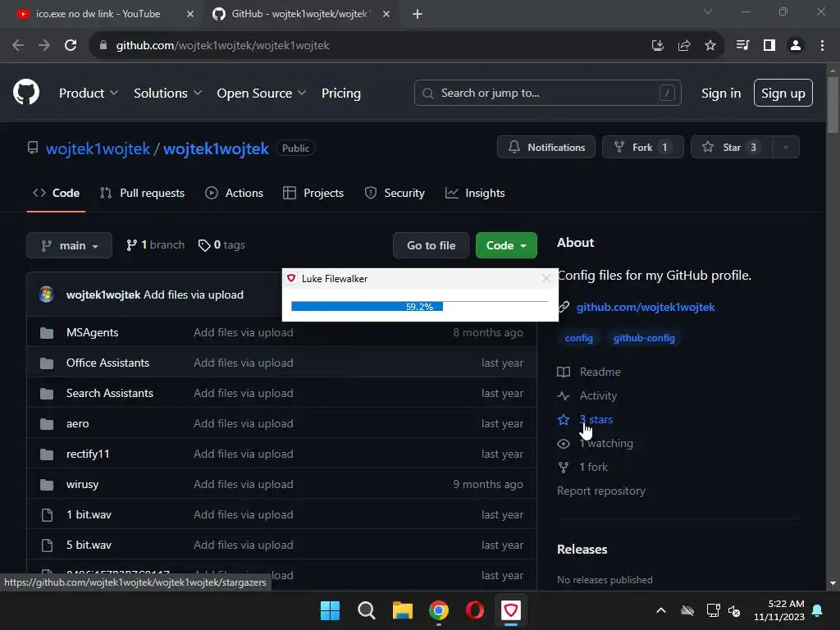The height and width of the screenshot is (630, 840).
Task: Open github.com/wojtek1wojtek link in About
Action: (646, 307)
